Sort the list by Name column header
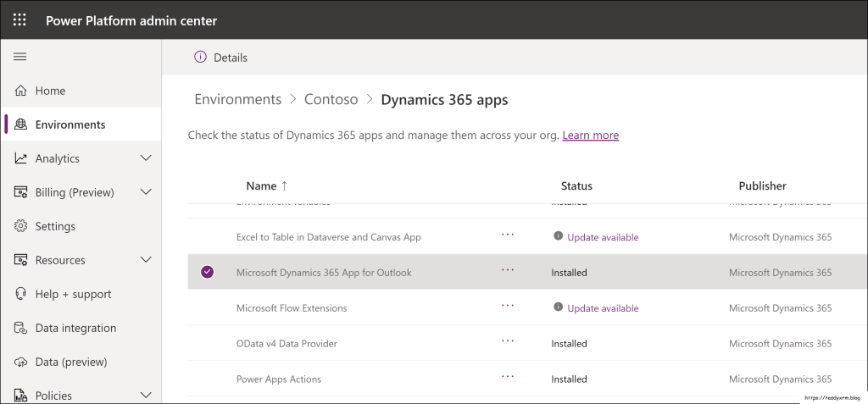This screenshot has width=868, height=404. pos(261,185)
